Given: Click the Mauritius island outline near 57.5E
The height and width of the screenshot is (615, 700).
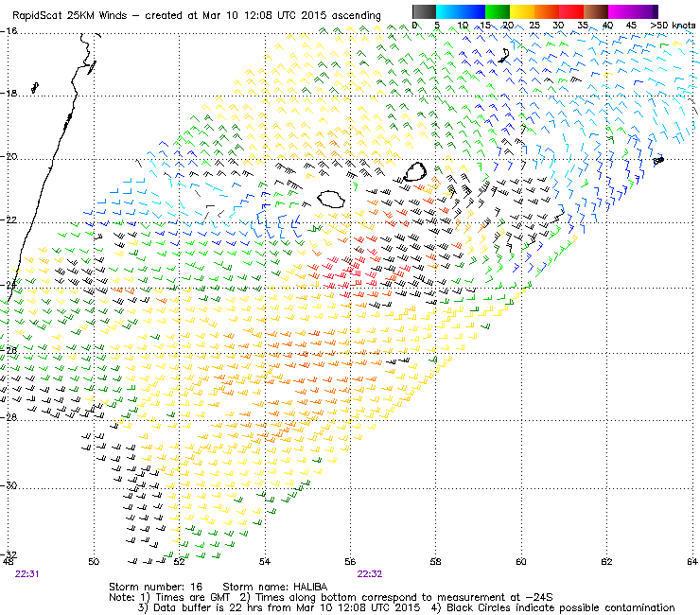Looking at the screenshot, I should 415,171.
